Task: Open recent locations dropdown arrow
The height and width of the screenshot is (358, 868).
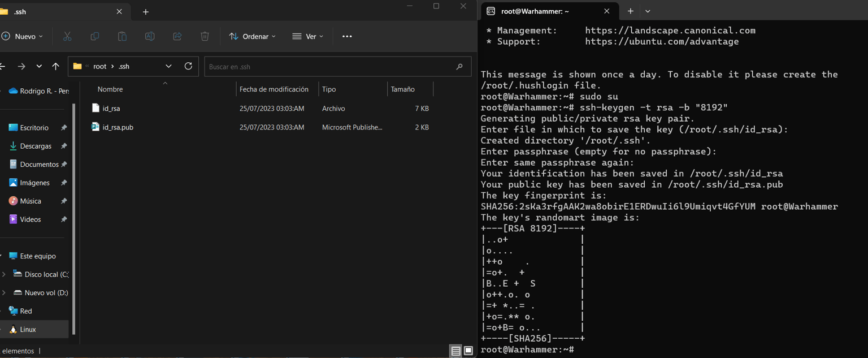Action: coord(39,66)
